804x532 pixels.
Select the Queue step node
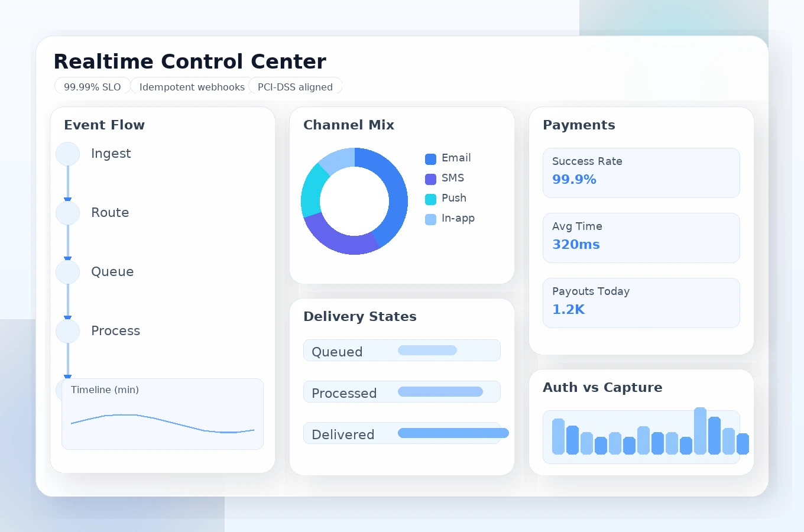point(67,273)
